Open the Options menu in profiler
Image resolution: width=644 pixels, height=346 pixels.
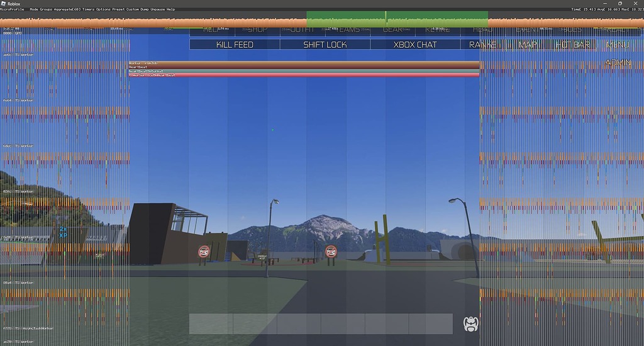(x=103, y=9)
